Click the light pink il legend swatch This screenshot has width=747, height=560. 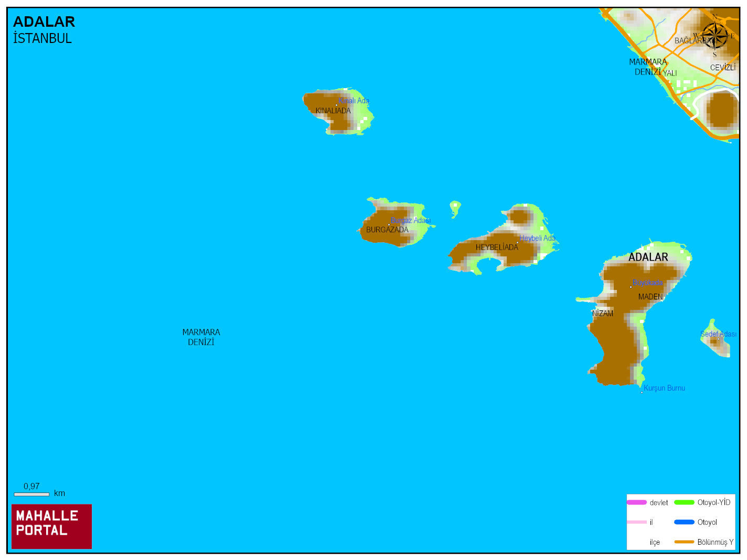637,522
